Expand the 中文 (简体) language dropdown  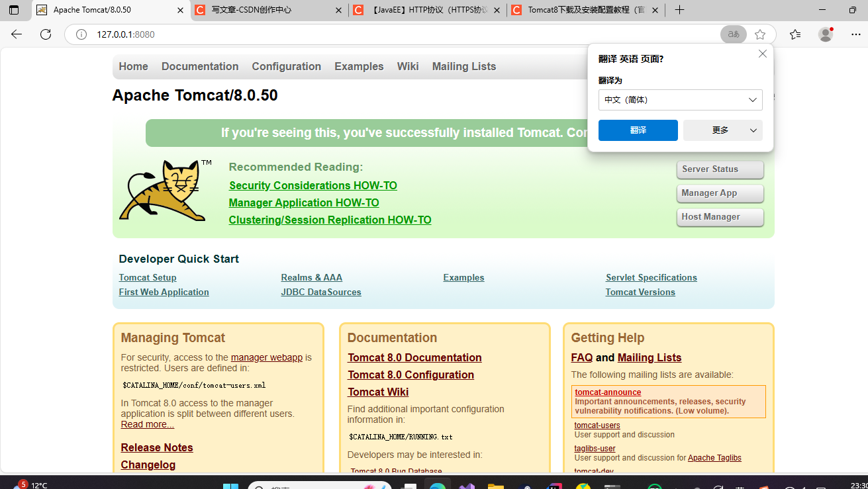(x=681, y=100)
